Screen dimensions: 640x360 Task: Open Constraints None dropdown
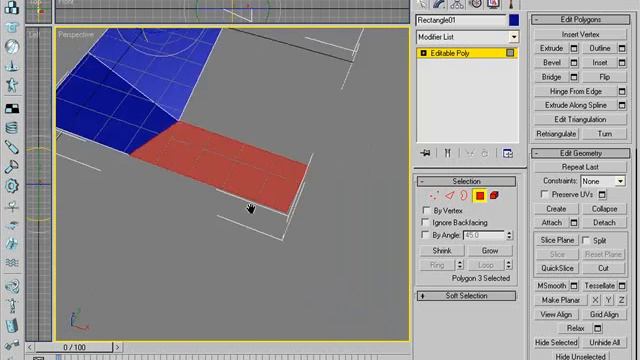[x=620, y=181]
